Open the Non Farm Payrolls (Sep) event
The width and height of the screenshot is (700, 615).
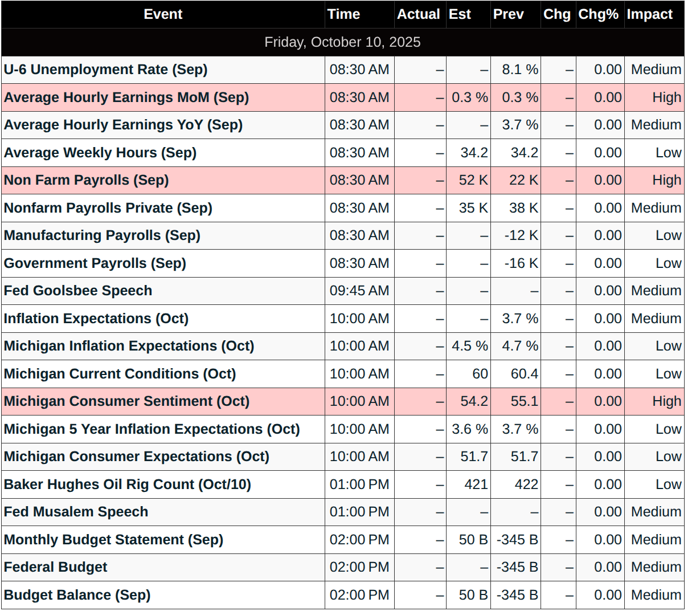coord(87,180)
